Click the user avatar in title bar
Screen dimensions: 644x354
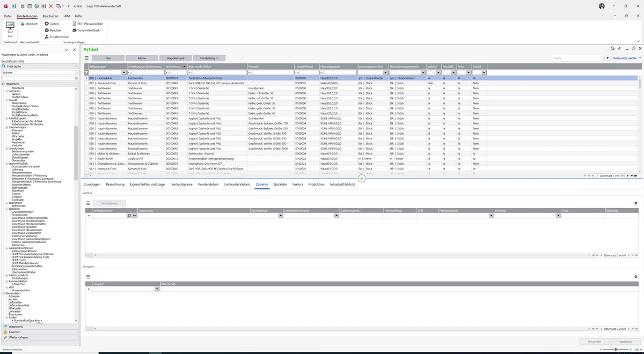tap(602, 6)
